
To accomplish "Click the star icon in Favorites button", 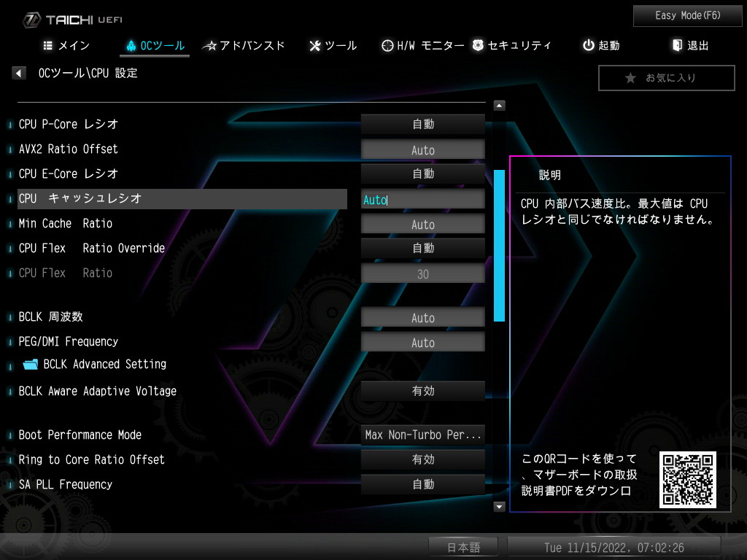I will 630,77.
